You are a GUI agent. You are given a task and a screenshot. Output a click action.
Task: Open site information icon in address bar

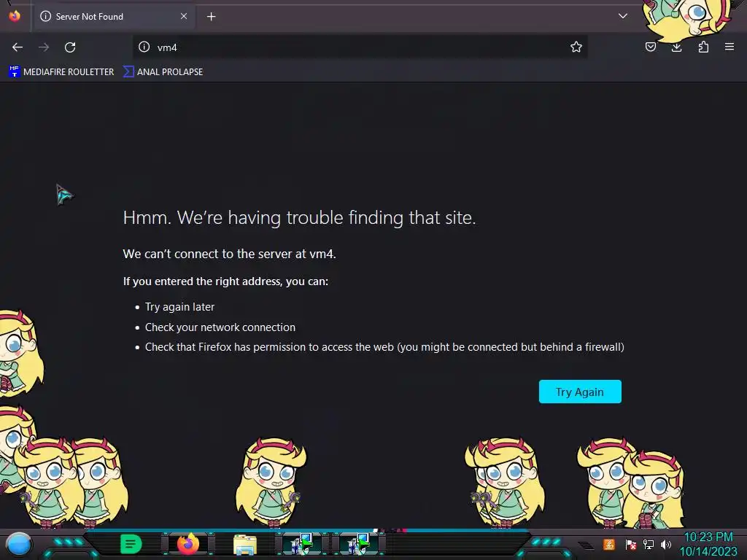pyautogui.click(x=144, y=47)
